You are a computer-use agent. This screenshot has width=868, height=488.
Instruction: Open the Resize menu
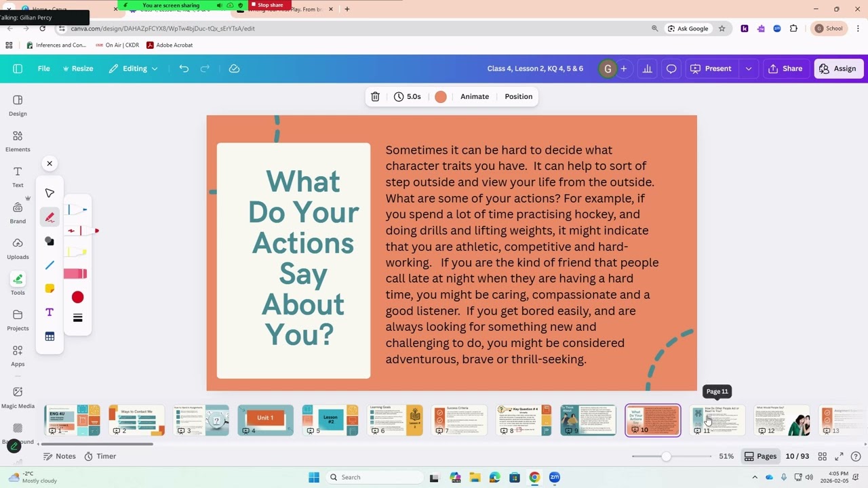click(x=78, y=68)
